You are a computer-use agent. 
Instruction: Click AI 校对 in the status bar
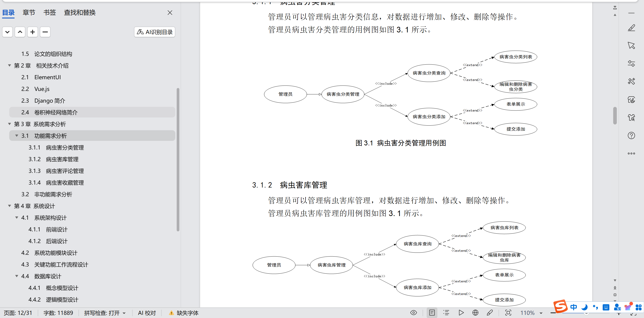tap(147, 313)
